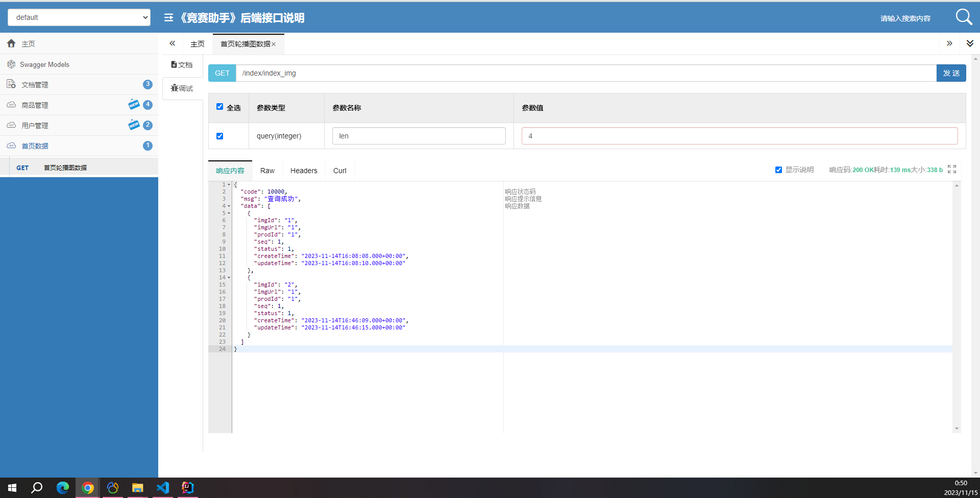Click count badge 1 on 首页数据
This screenshot has width=980, height=498.
coord(148,146)
